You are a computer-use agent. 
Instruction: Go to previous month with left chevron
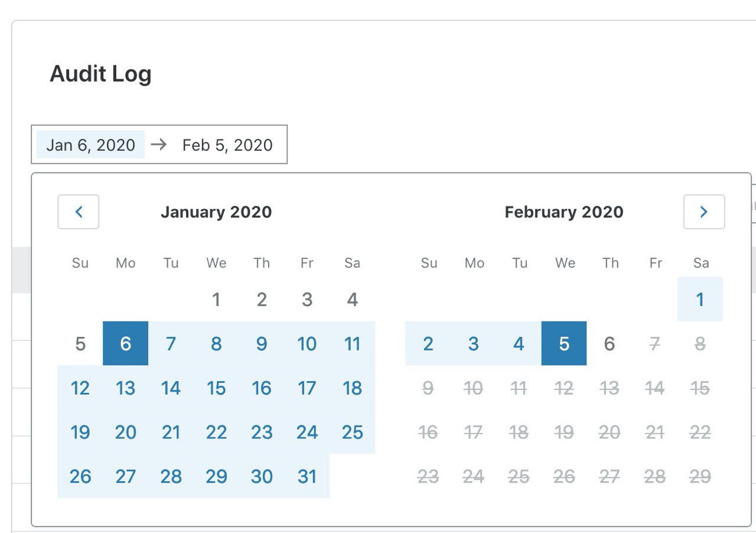[79, 212]
